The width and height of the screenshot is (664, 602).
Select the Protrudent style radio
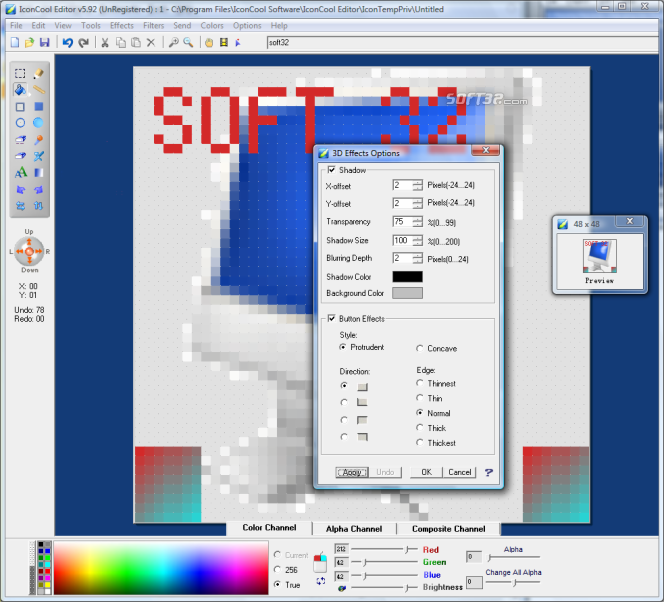click(343, 347)
